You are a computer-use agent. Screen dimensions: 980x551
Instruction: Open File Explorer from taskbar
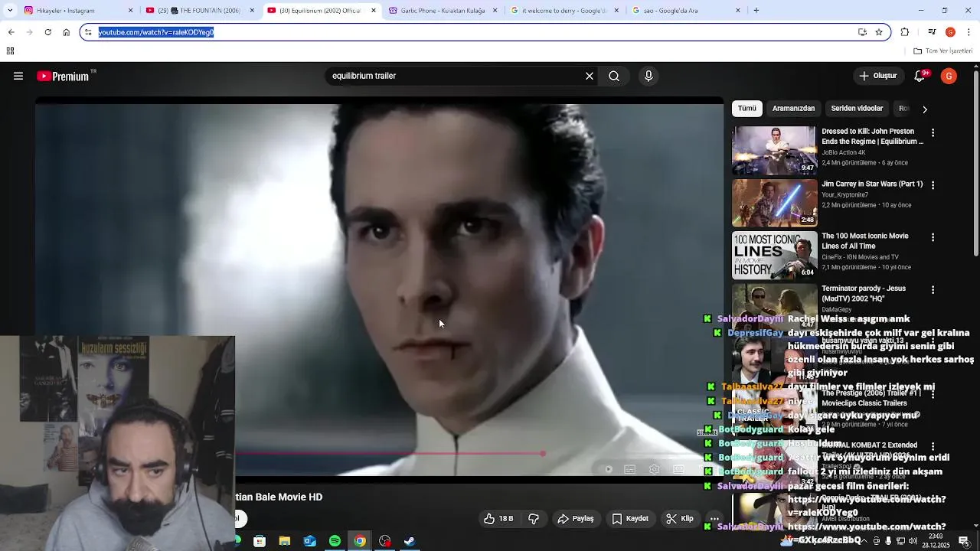[285, 541]
